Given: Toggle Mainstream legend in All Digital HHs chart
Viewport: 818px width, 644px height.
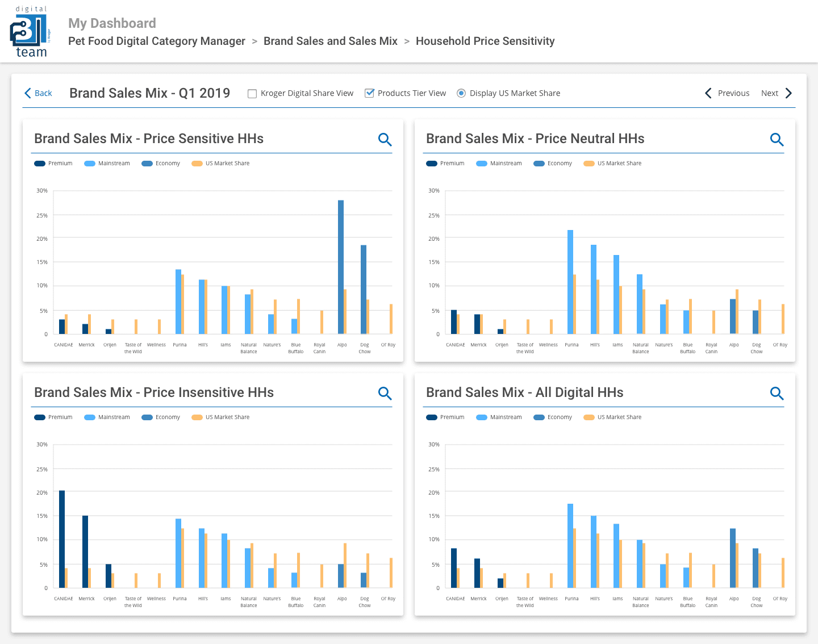Looking at the screenshot, I should pyautogui.click(x=499, y=417).
